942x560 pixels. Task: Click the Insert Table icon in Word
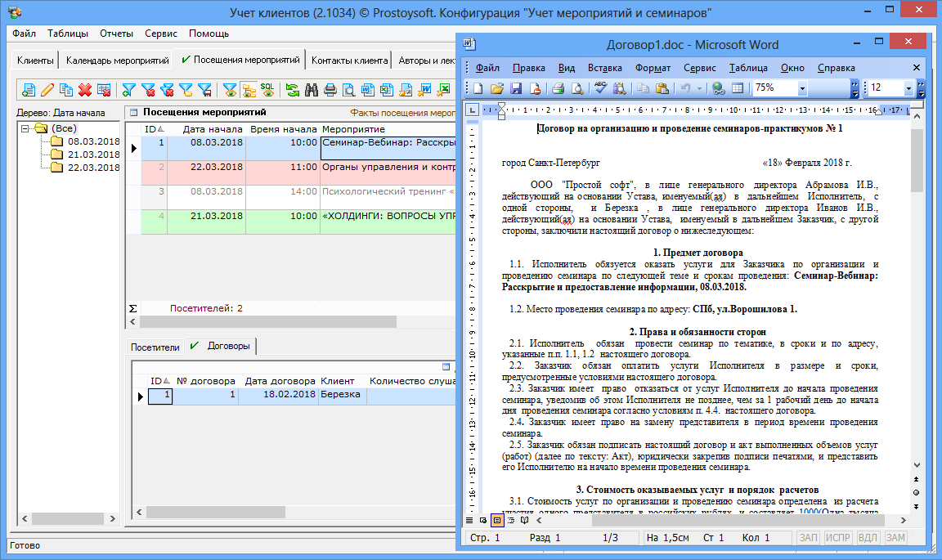738,88
